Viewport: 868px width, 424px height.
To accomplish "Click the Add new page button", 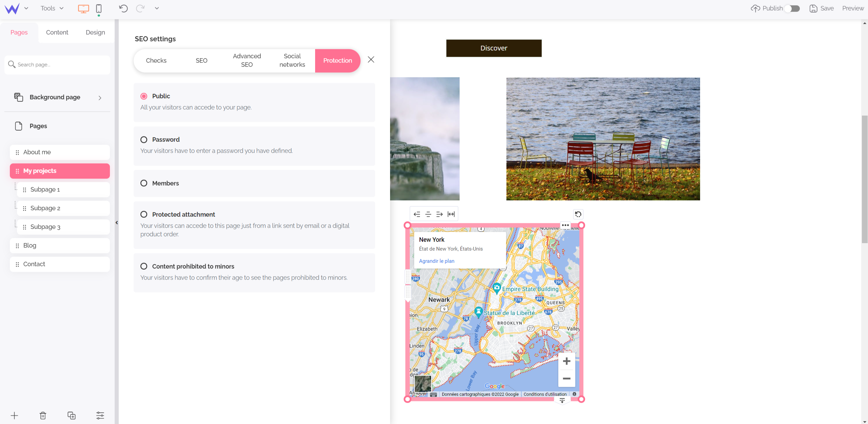I will click(x=15, y=415).
